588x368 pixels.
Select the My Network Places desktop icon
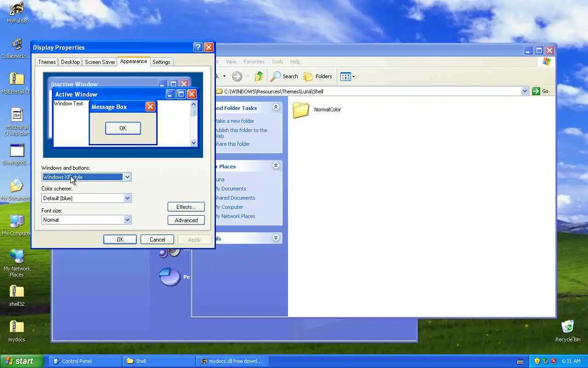[17, 263]
